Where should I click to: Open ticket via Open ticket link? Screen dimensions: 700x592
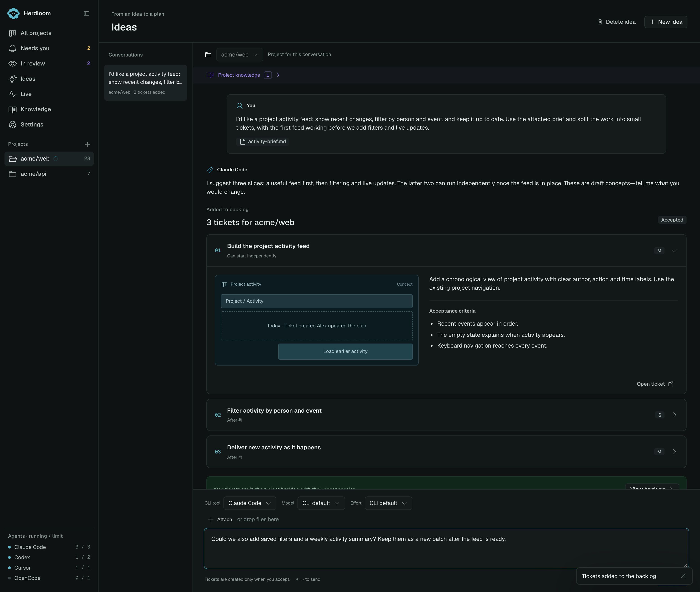coord(655,384)
